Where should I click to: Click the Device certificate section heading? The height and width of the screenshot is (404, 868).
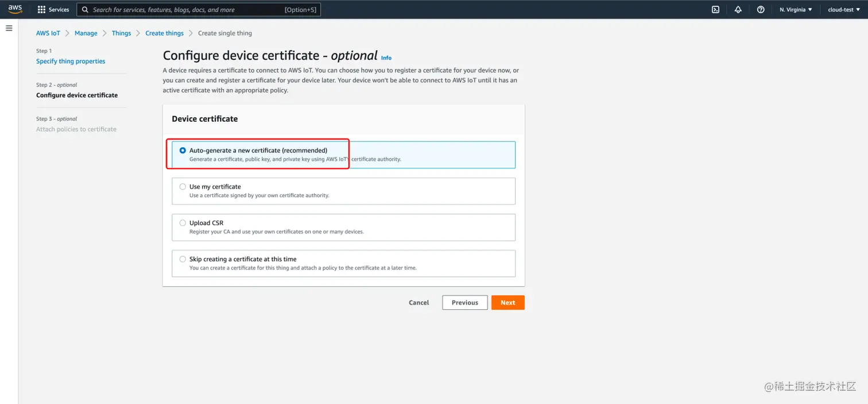[x=205, y=119]
